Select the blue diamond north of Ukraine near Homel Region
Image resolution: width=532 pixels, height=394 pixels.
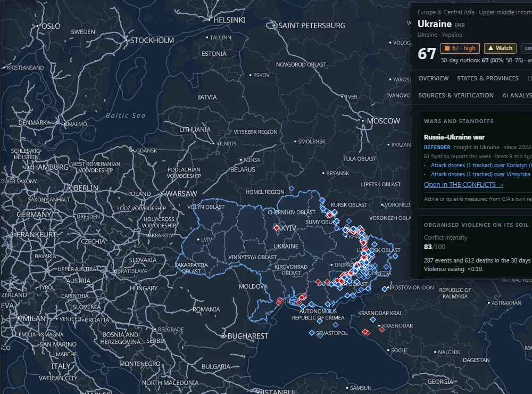[x=292, y=188]
